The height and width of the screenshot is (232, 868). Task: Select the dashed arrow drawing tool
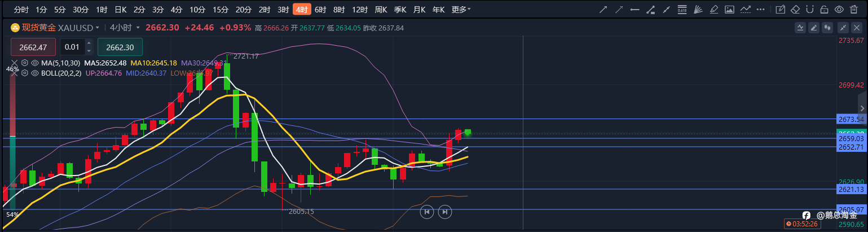619,10
